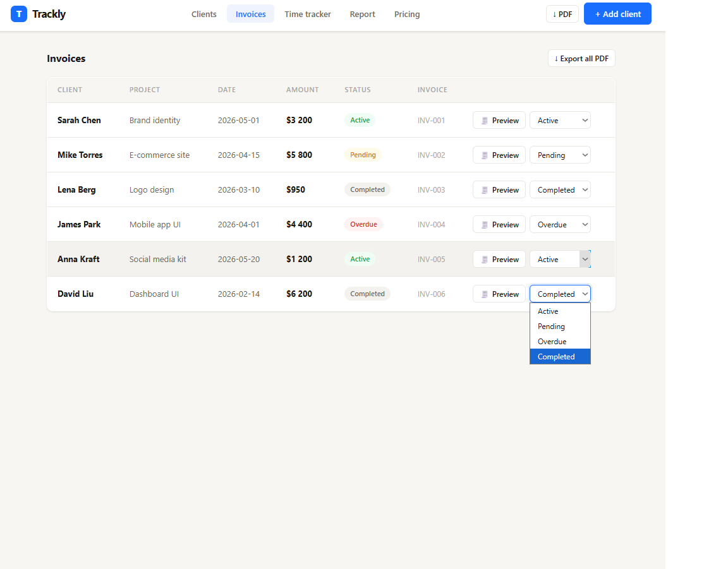Click the Export all PDF button
Image resolution: width=728 pixels, height=569 pixels.
581,59
